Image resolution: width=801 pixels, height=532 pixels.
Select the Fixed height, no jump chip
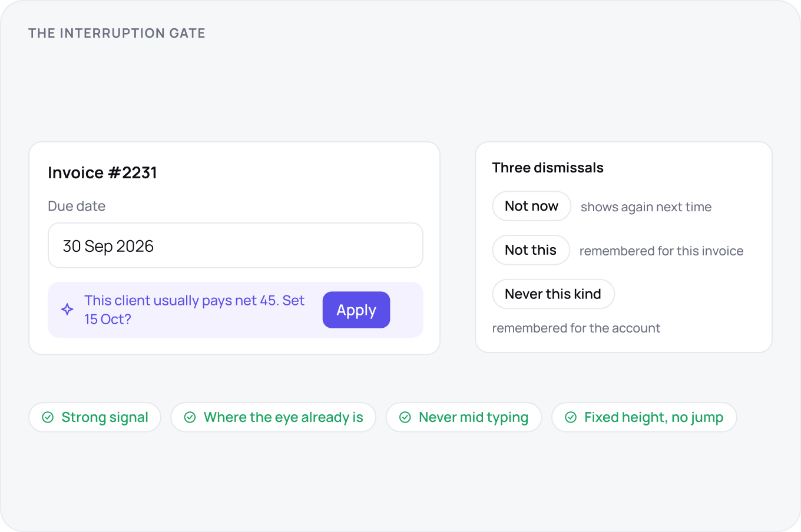point(644,417)
